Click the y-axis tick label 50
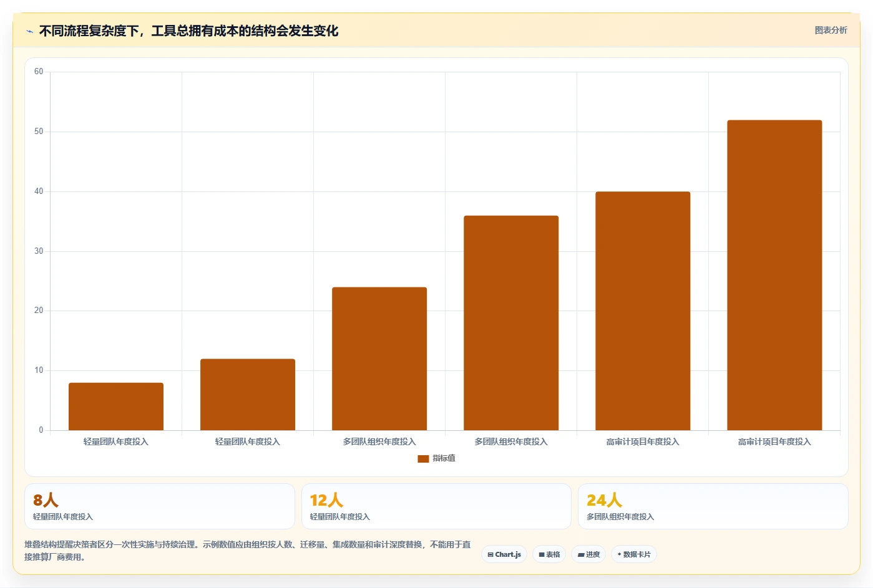Image resolution: width=873 pixels, height=588 pixels. click(x=39, y=132)
